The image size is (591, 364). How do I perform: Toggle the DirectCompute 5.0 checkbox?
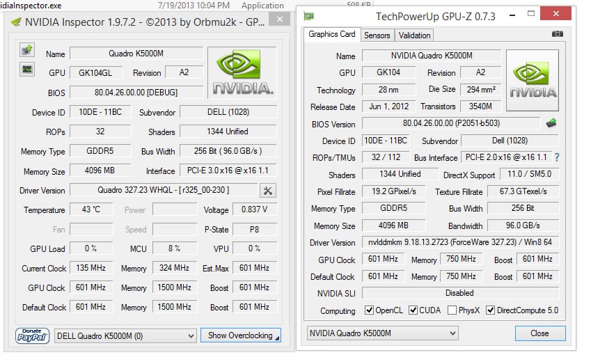[x=490, y=310]
